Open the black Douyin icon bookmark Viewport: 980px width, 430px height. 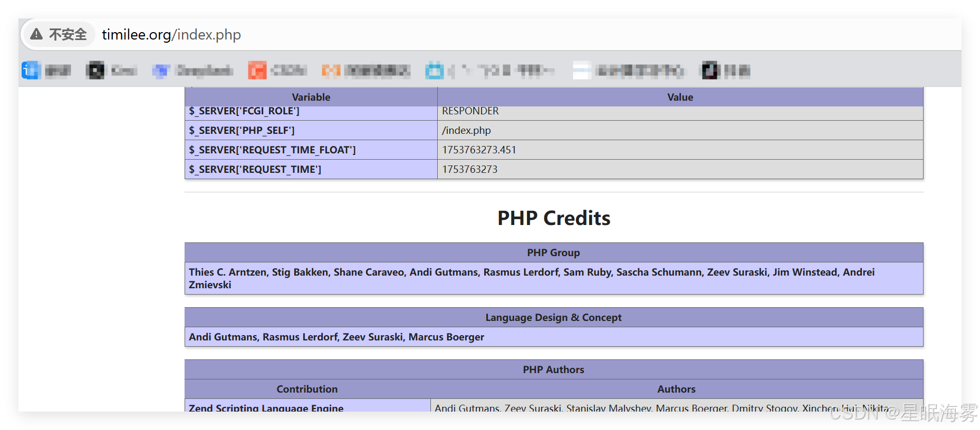(x=710, y=70)
